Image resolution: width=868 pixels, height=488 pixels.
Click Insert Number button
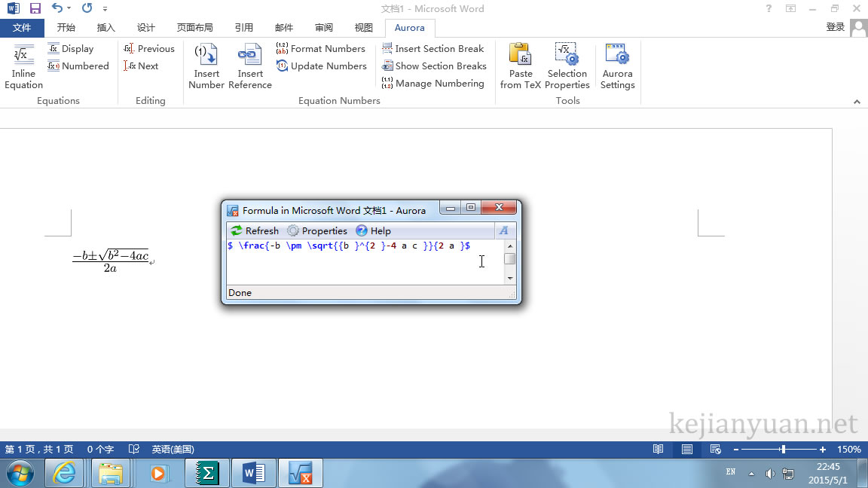(x=206, y=66)
